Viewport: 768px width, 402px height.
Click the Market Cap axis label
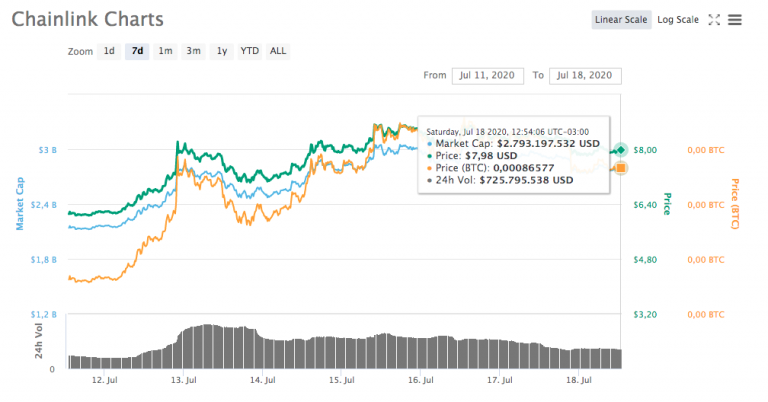pos(20,203)
